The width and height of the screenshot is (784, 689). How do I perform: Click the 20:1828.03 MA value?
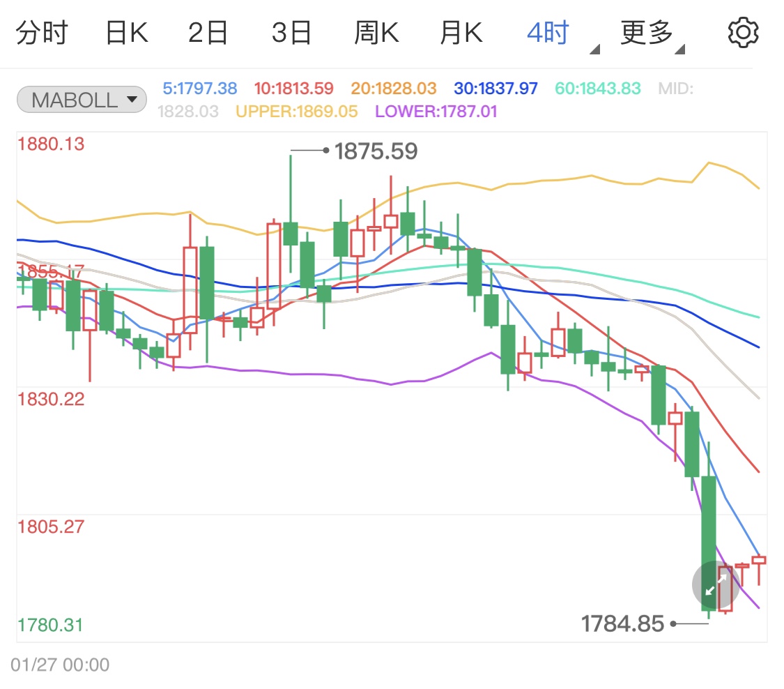394,89
